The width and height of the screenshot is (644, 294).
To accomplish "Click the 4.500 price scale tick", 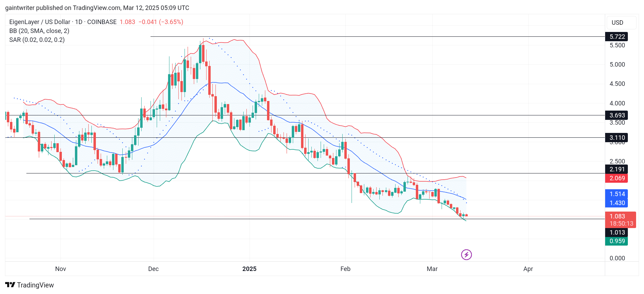I will 617,84.
